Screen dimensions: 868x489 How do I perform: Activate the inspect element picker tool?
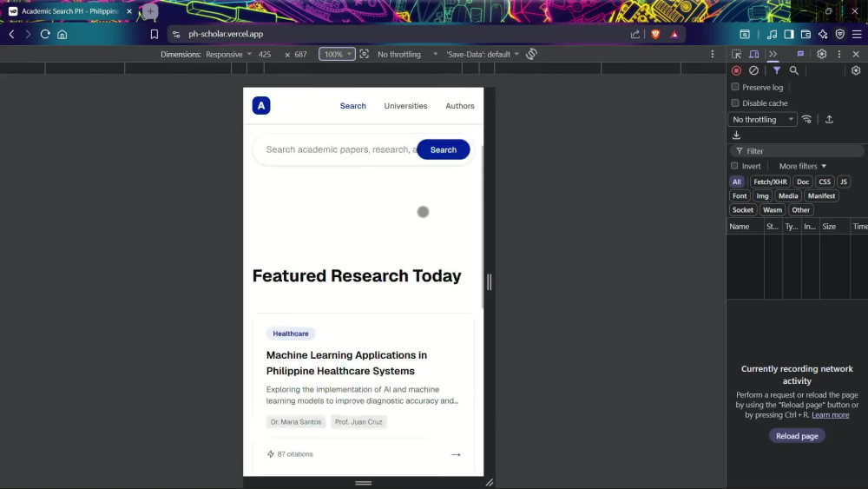pos(736,54)
